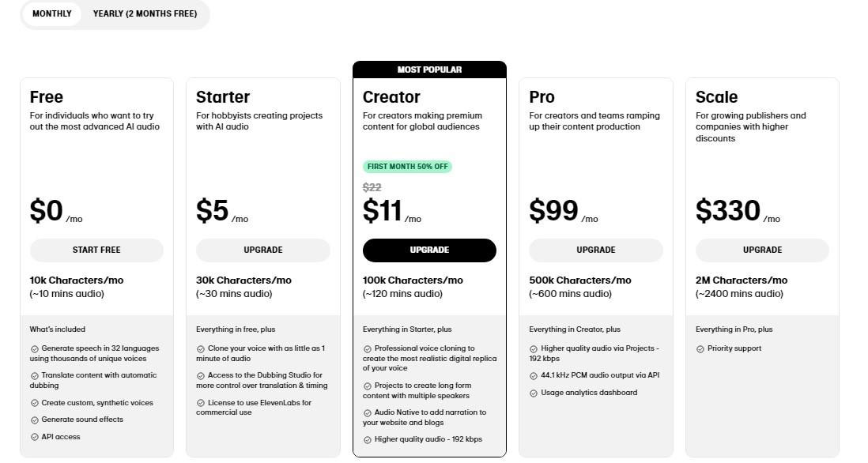Switch billing to YEARLY (2 months free)
Image resolution: width=868 pixels, height=463 pixels.
point(145,13)
